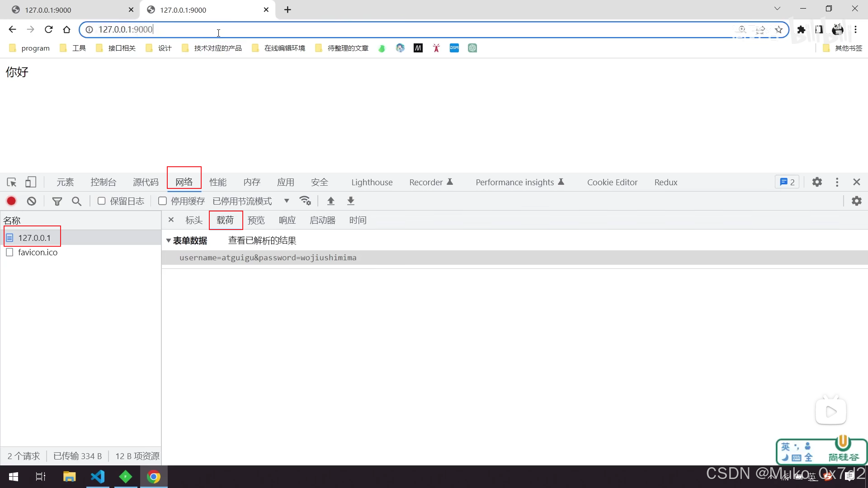Close the request details pane
The height and width of the screenshot is (488, 868).
pyautogui.click(x=171, y=220)
